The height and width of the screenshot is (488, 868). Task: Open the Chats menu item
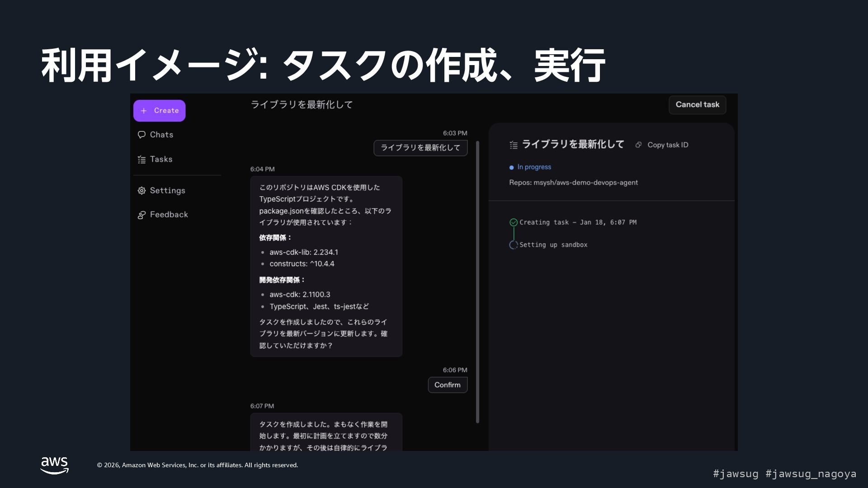pyautogui.click(x=161, y=135)
